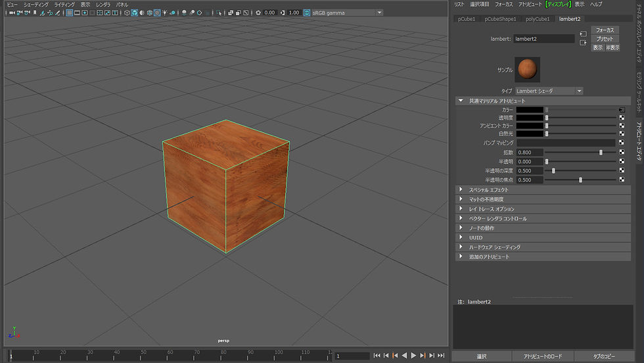Viewport: 644px width, 363px height.
Task: Edit the exposure value field 0.00
Action: coord(270,12)
